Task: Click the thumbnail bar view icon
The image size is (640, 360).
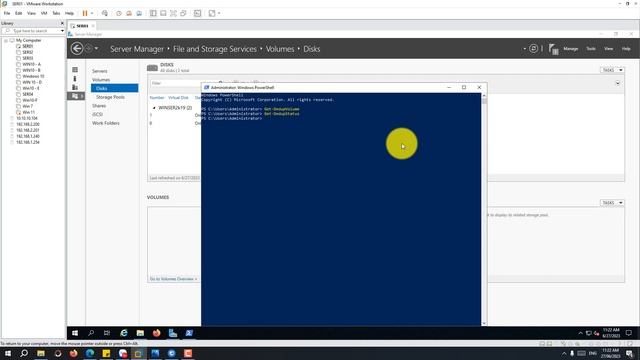Action: (163, 13)
